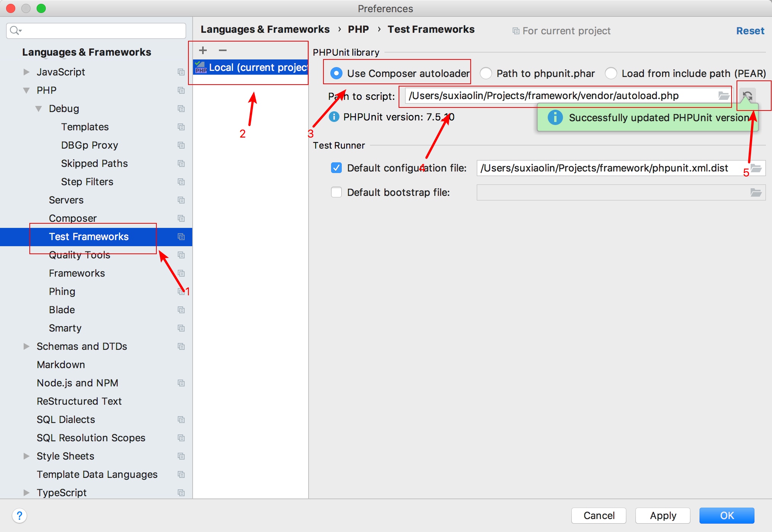Screen dimensions: 772x532
Task: Browse folder for Default bootstrap file
Action: [756, 192]
